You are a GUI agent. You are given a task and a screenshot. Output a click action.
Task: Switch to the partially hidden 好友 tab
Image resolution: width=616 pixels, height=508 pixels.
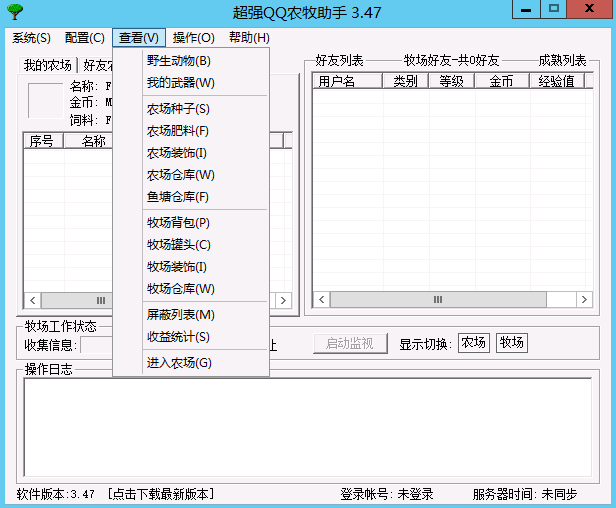point(97,65)
